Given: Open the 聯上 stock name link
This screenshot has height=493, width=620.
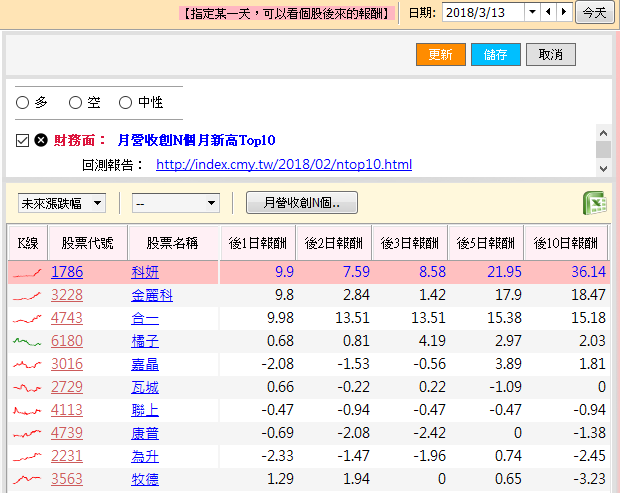Looking at the screenshot, I should pyautogui.click(x=145, y=410).
